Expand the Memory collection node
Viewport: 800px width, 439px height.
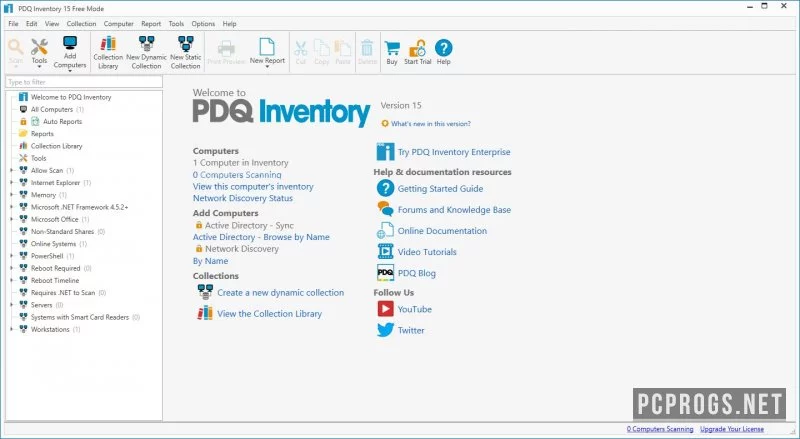[x=12, y=194]
